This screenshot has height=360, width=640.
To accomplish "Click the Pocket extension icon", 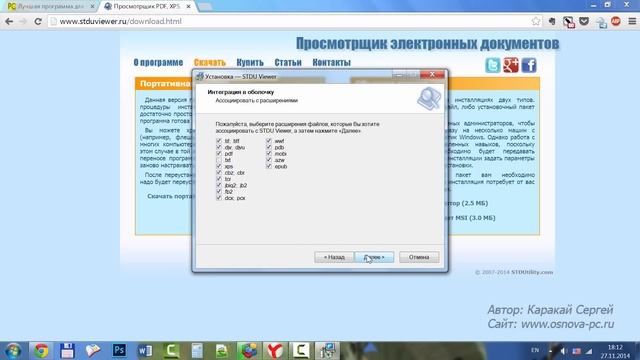I will [584, 21].
